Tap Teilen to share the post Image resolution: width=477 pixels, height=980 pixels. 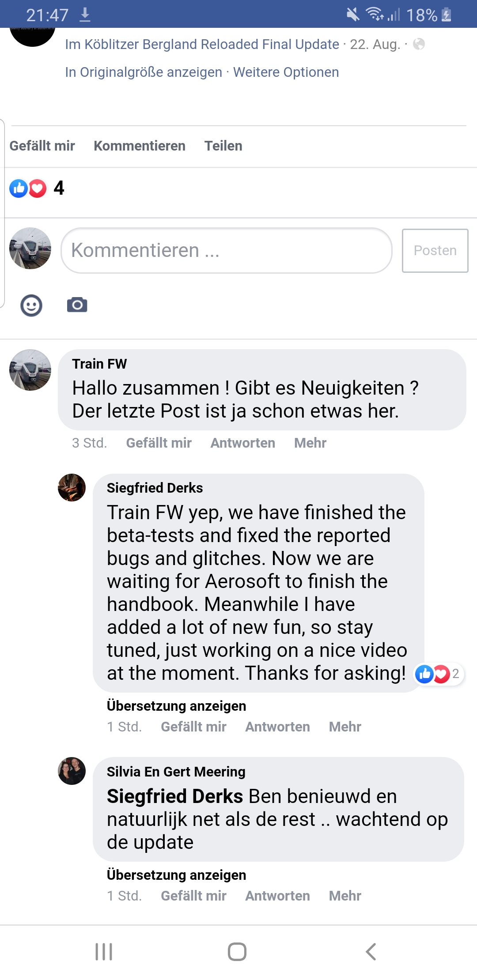click(223, 146)
